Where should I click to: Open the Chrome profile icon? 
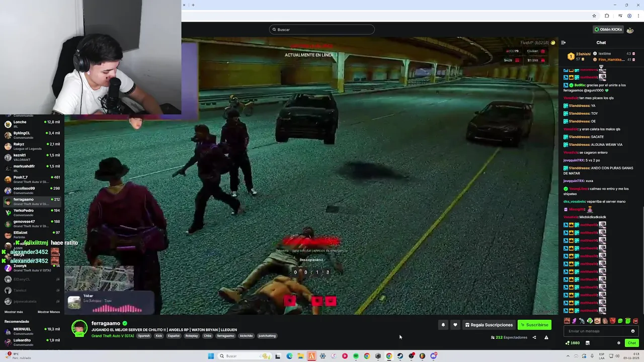coord(629,16)
